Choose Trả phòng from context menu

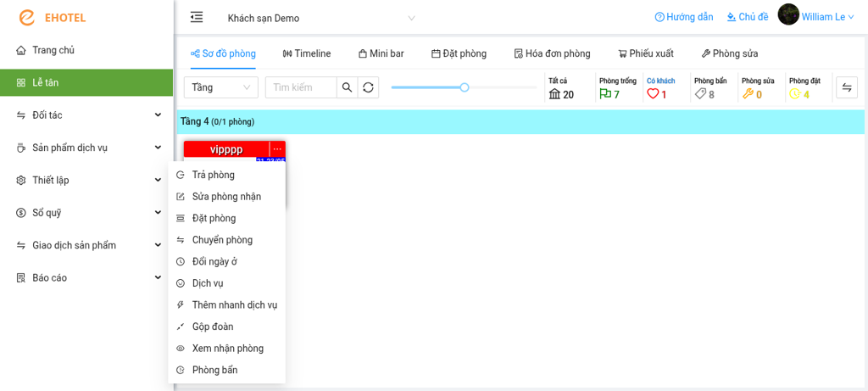tap(227, 175)
